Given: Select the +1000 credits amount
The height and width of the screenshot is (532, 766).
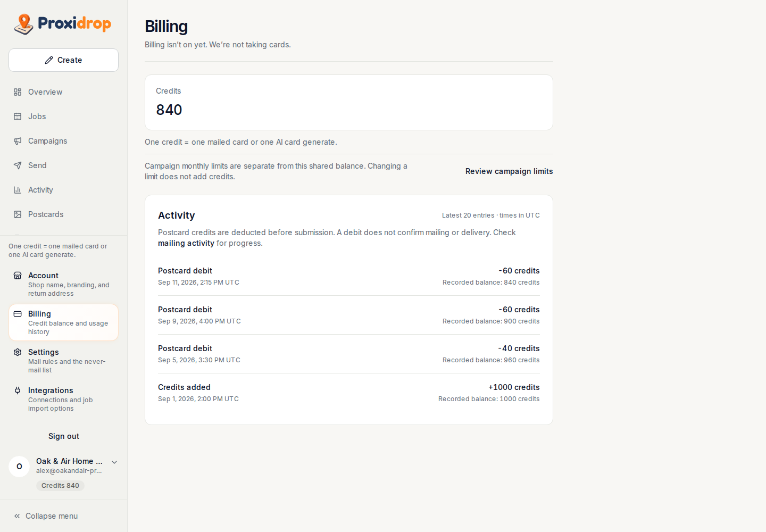Looking at the screenshot, I should pyautogui.click(x=514, y=387).
